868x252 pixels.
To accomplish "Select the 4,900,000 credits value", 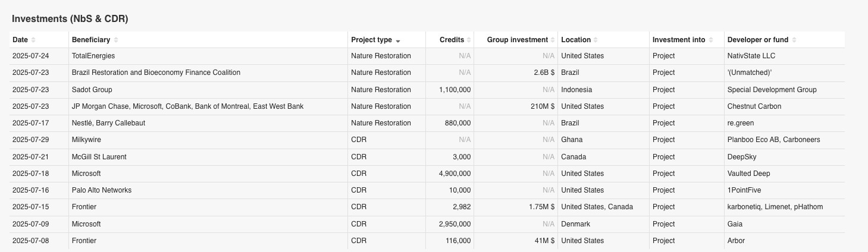I will [455, 174].
